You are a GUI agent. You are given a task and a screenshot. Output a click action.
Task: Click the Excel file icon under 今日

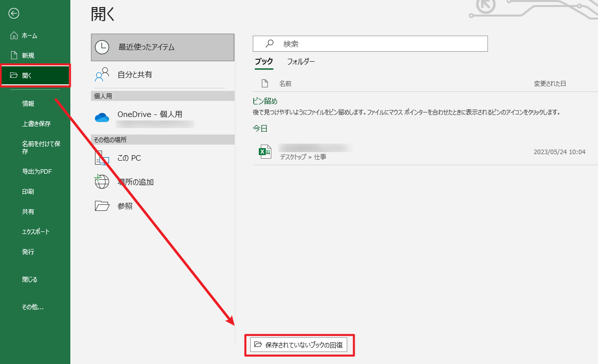[265, 152]
